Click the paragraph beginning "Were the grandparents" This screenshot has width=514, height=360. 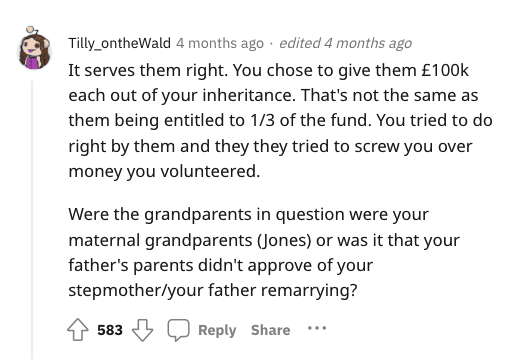264,252
